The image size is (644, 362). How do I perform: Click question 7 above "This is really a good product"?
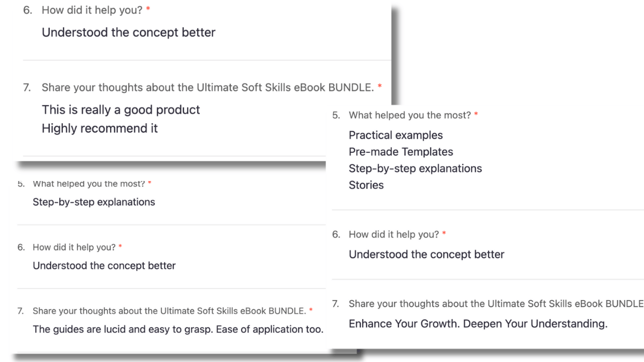pyautogui.click(x=207, y=87)
